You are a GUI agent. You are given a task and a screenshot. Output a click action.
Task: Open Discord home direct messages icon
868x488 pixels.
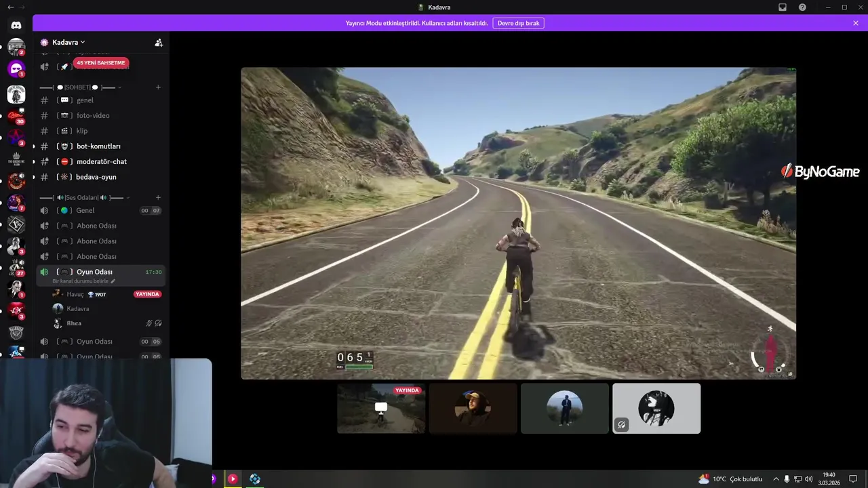(x=16, y=25)
